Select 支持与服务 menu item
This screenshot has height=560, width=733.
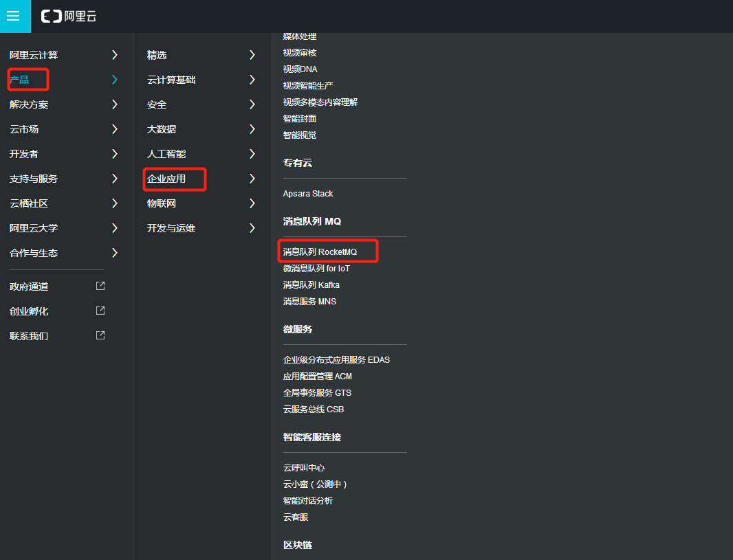34,179
